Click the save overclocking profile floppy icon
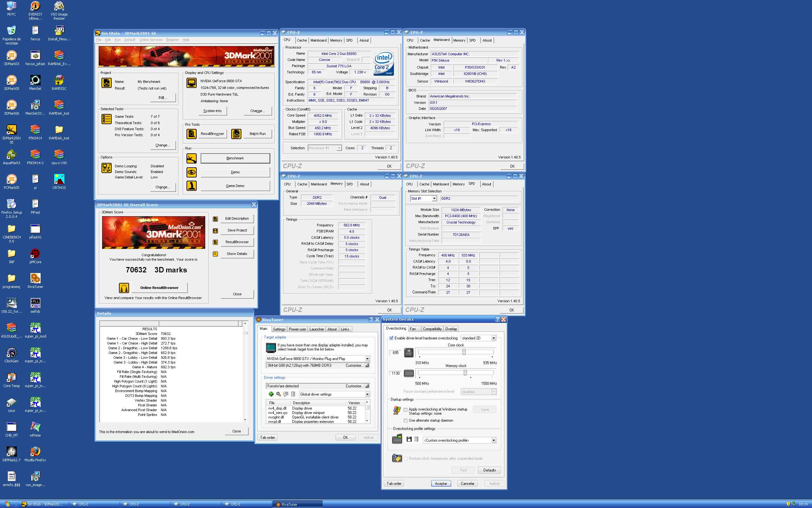The image size is (812, 508). (409, 439)
